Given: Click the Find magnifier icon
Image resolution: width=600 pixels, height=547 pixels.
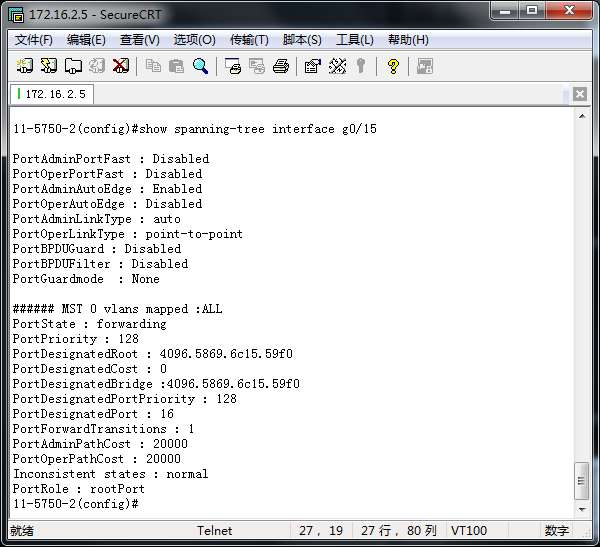Looking at the screenshot, I should [201, 66].
